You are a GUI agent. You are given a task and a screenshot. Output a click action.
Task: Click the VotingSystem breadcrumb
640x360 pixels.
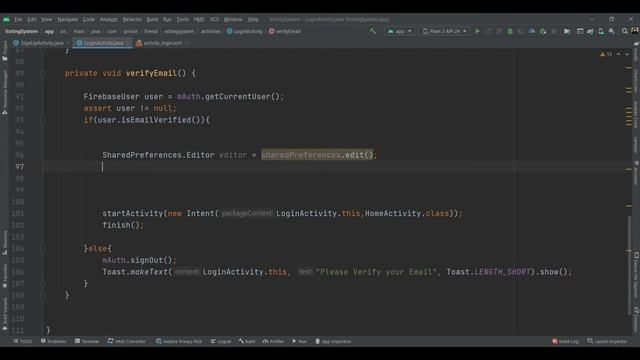pyautogui.click(x=21, y=31)
